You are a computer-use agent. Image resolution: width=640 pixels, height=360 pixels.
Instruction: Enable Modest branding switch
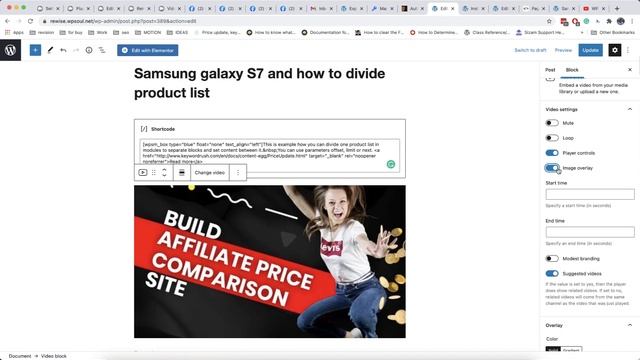552,258
